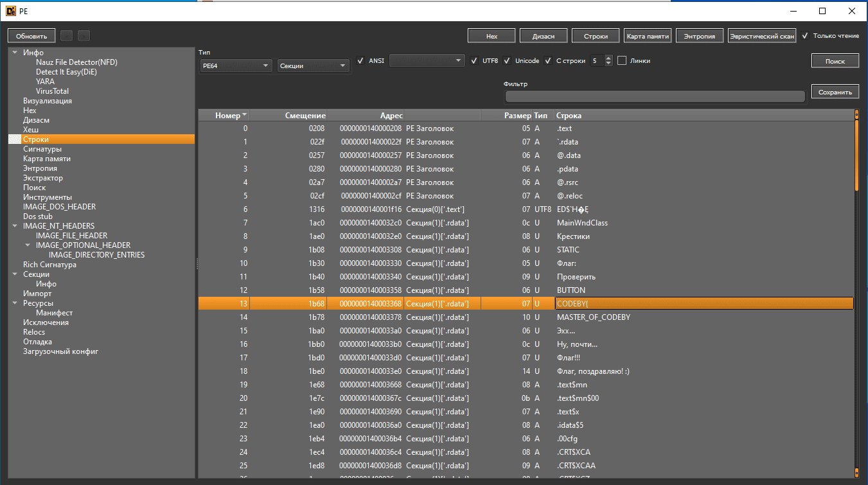Click the forward navigation arrow button

pos(84,36)
